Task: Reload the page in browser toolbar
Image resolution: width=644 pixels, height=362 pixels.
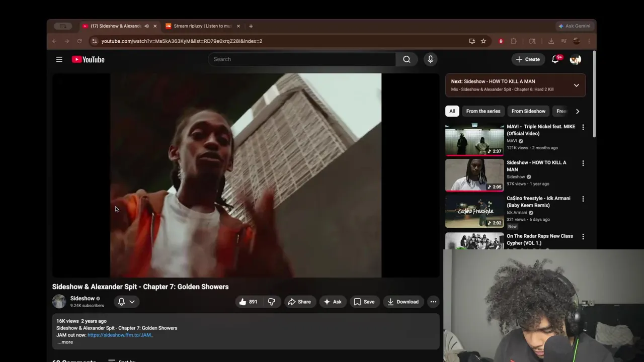Action: (79, 41)
